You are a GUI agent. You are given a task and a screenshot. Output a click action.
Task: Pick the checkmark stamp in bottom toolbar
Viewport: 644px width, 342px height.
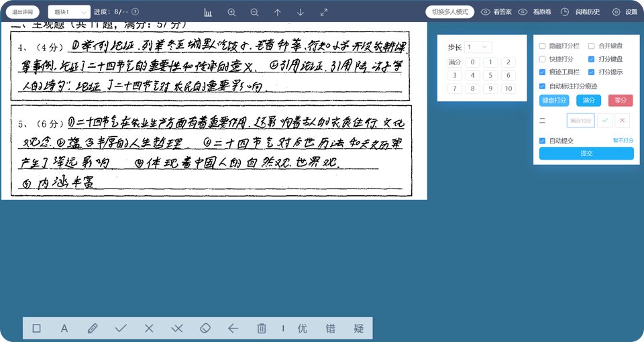point(121,329)
